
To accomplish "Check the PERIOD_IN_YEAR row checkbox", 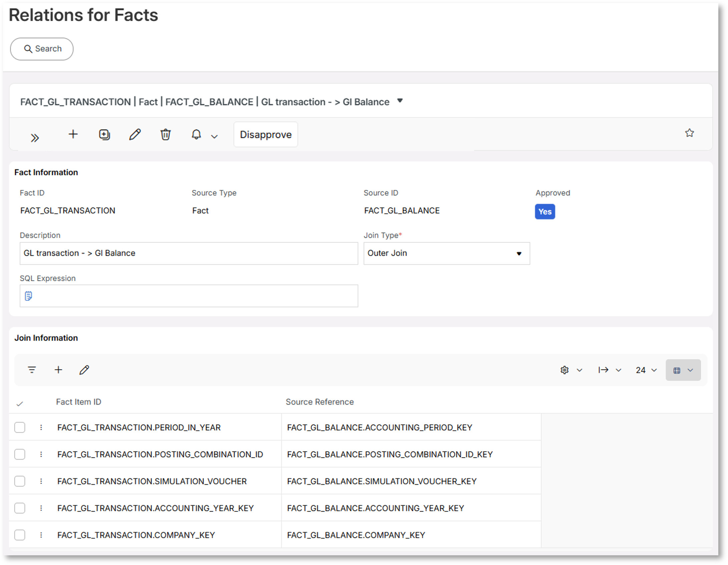I will coord(20,427).
